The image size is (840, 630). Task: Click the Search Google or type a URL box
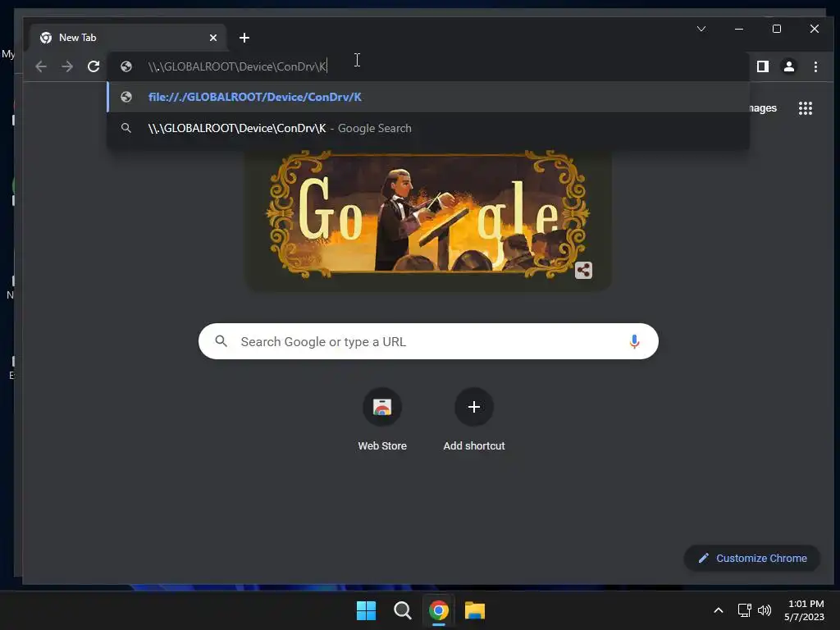coord(428,341)
